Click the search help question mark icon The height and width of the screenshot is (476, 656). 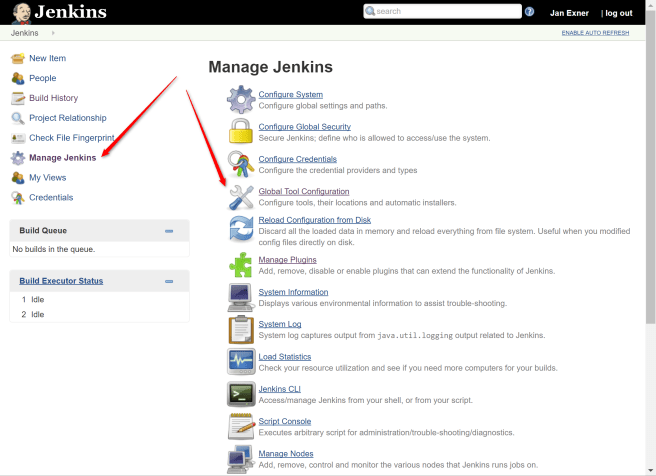[530, 12]
